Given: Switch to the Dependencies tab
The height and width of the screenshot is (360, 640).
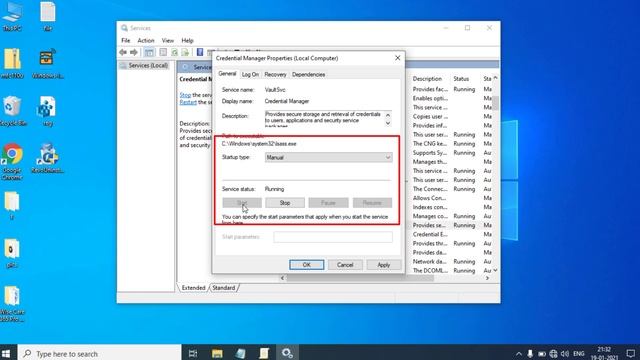Looking at the screenshot, I should (309, 74).
